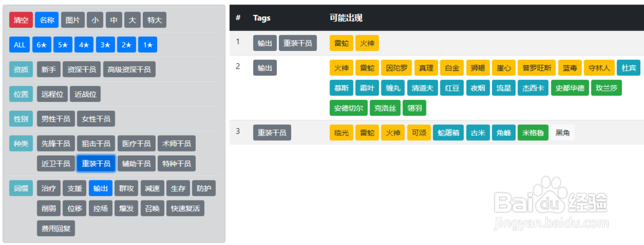Select the 女性干员 gender tag

click(x=96, y=119)
